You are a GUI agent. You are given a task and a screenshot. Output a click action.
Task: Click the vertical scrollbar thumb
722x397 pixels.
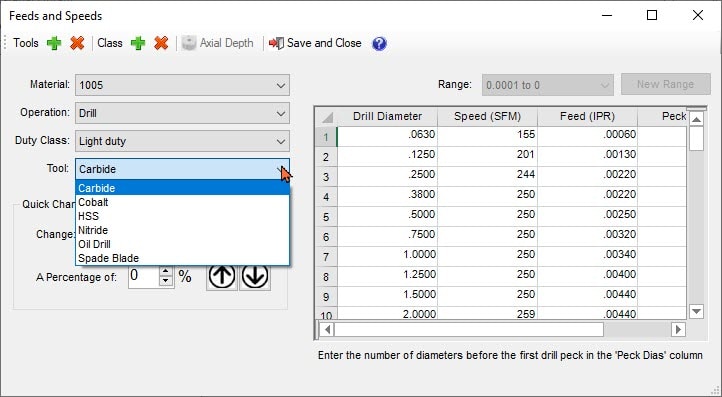point(696,139)
